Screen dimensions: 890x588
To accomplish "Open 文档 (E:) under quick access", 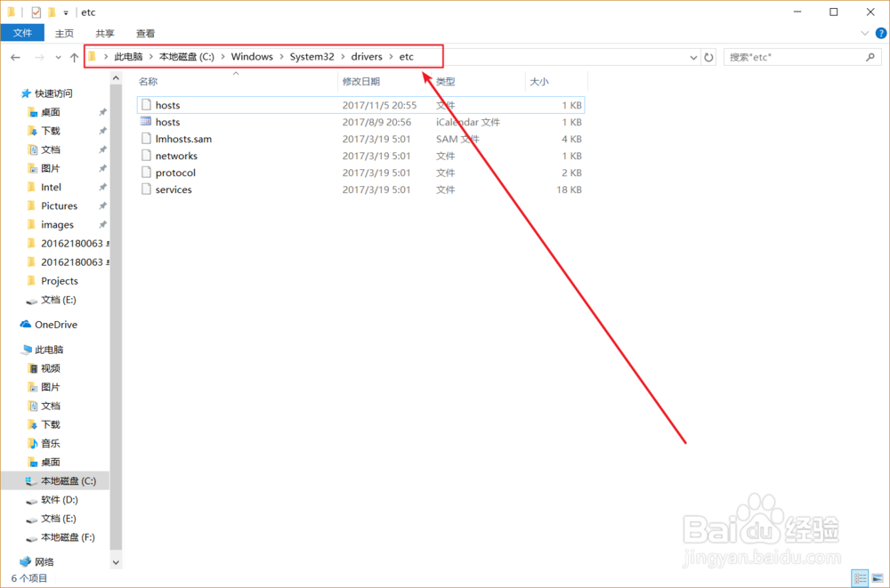I will point(59,300).
